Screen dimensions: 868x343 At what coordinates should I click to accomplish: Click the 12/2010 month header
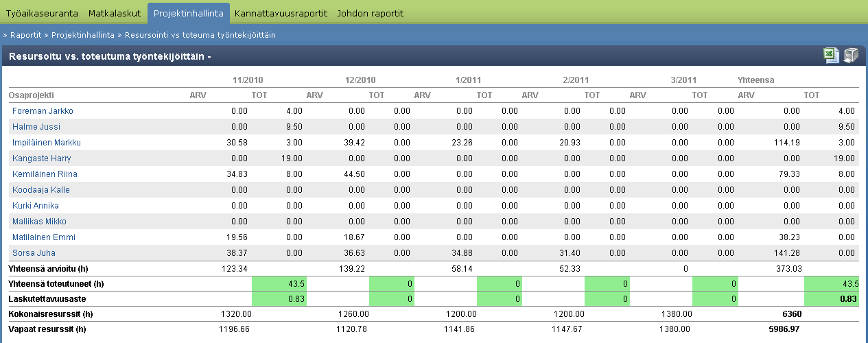pos(360,80)
